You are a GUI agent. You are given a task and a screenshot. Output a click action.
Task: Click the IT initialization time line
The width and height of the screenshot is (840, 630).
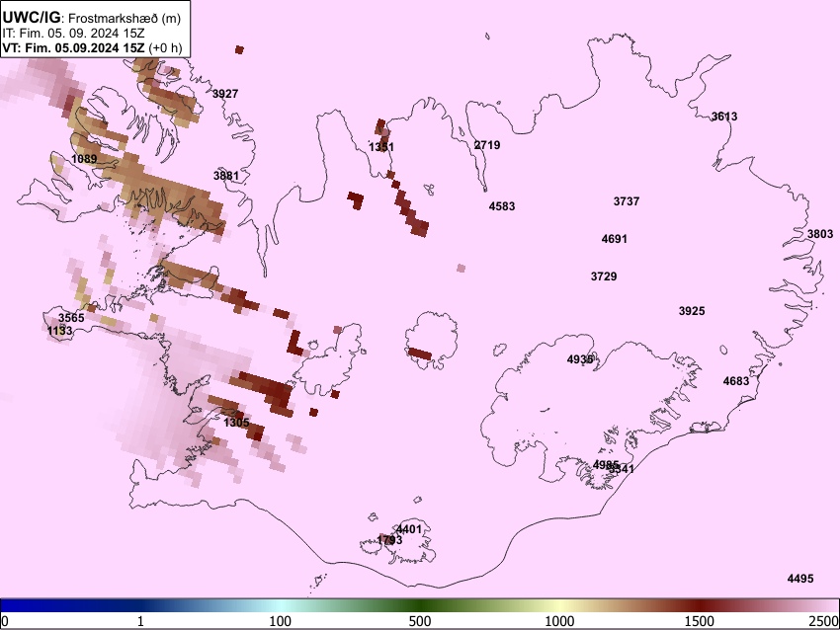pos(73,34)
